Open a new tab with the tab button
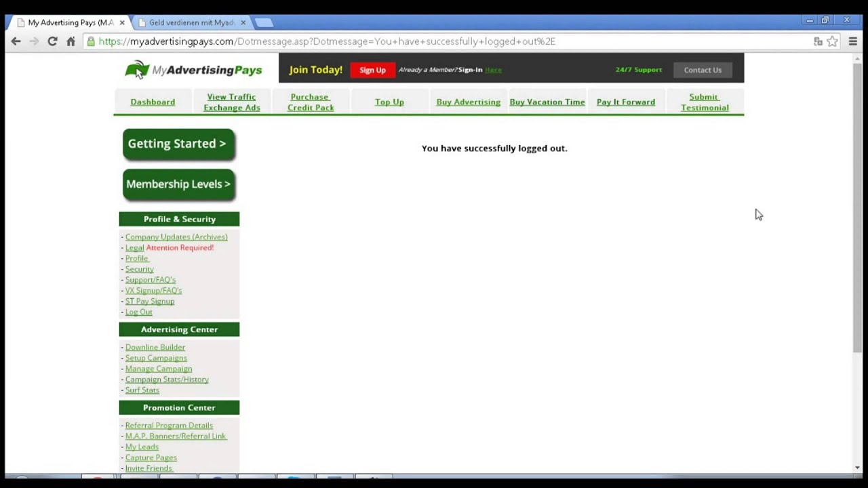Viewport: 868px width, 488px height. click(x=264, y=22)
